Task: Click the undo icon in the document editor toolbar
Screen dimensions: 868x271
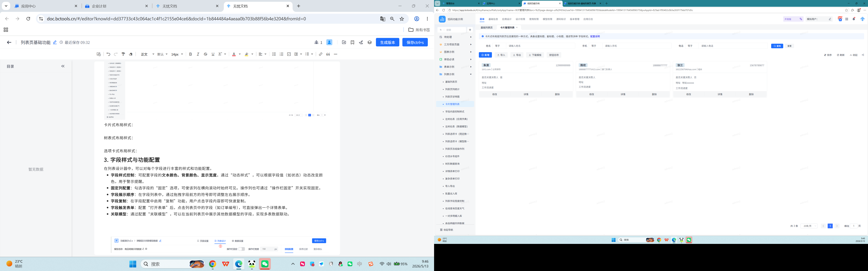Action: pyautogui.click(x=108, y=54)
